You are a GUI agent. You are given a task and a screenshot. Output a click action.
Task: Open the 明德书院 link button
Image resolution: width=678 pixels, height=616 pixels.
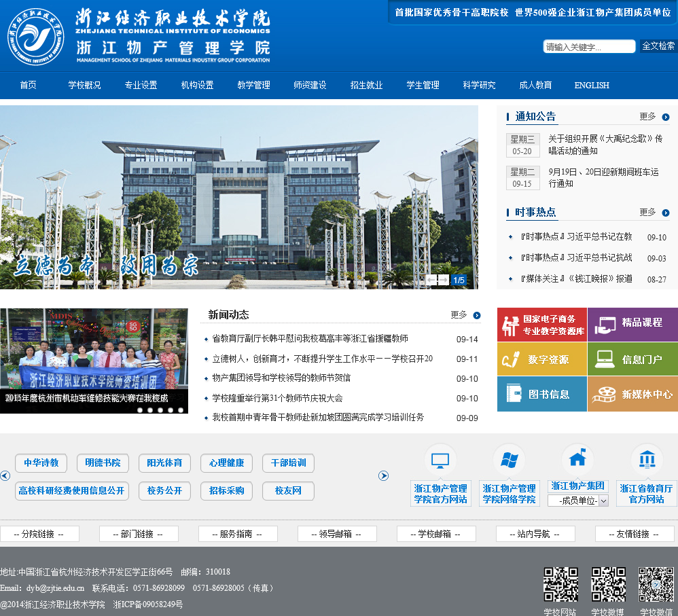pos(103,463)
